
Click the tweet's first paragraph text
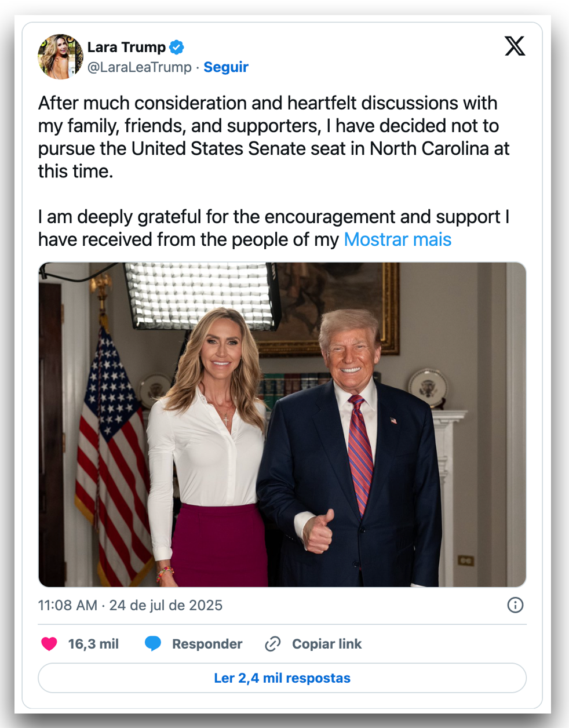point(274,137)
